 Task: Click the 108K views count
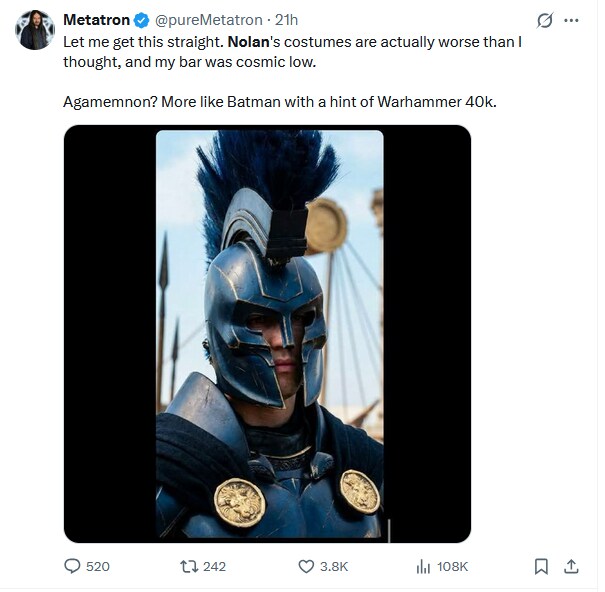click(453, 566)
